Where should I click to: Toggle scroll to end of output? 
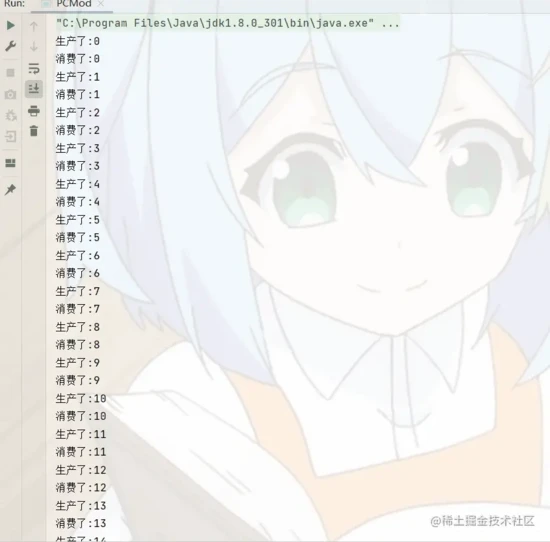pos(34,89)
